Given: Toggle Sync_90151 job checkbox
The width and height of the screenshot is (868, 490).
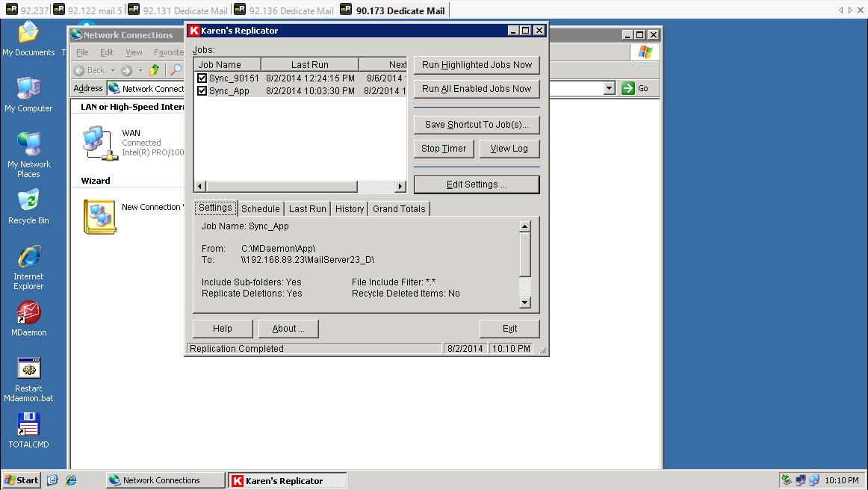Looking at the screenshot, I should point(202,78).
